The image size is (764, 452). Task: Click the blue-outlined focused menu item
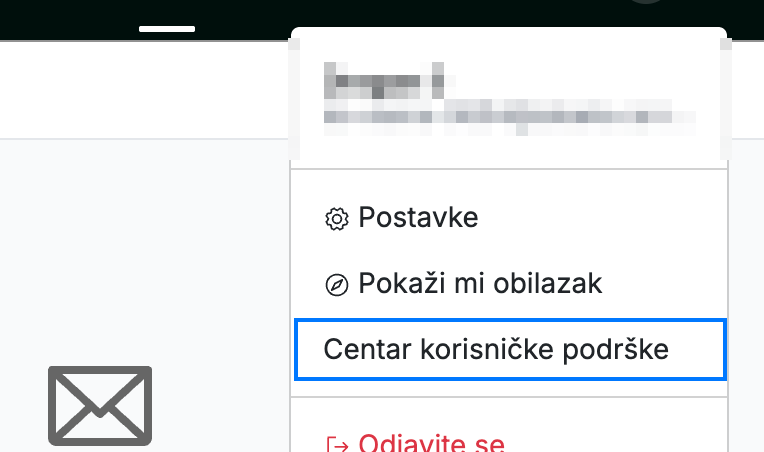pos(510,349)
